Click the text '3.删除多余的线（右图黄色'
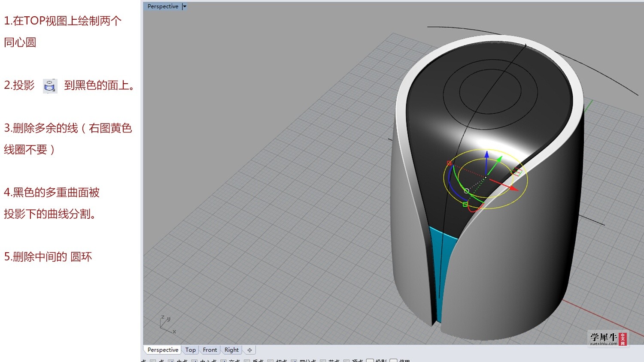 (68, 128)
